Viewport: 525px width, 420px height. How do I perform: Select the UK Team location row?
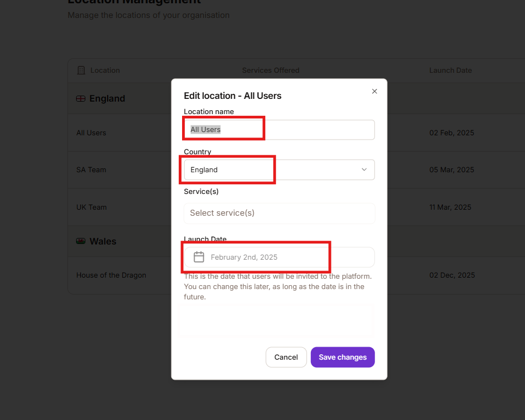pyautogui.click(x=91, y=207)
